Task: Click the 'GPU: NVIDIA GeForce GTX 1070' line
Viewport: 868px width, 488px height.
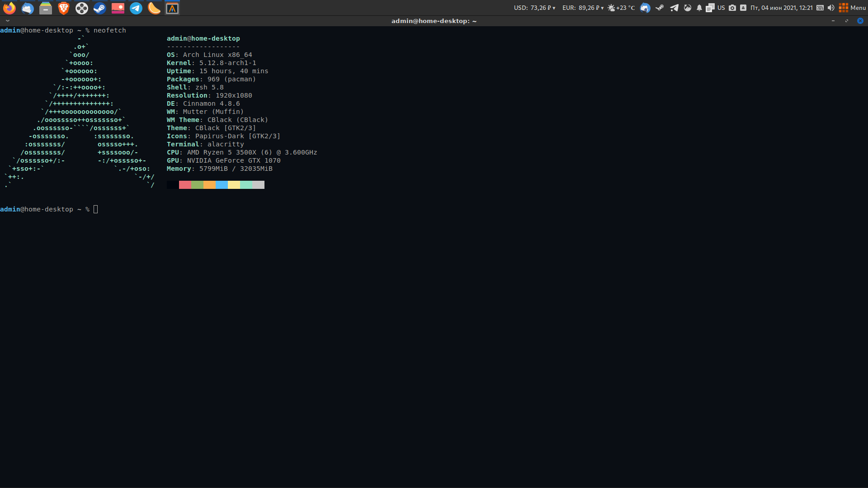Action: click(224, 160)
